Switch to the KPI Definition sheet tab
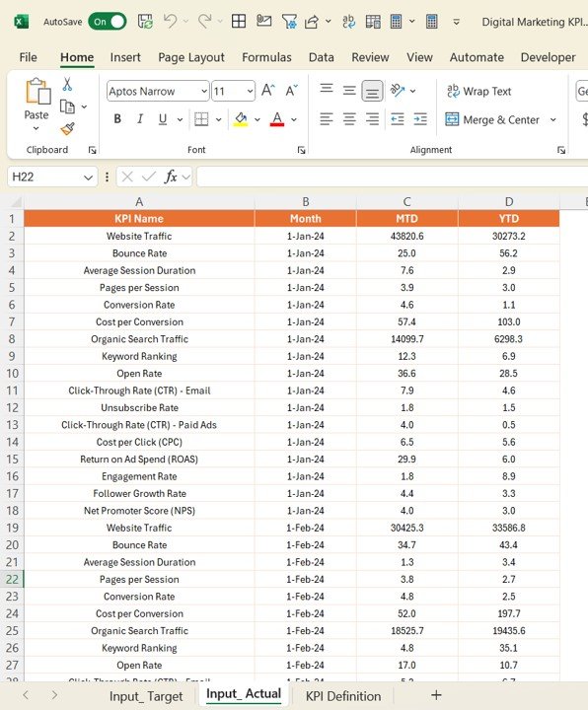This screenshot has height=710, width=588. point(343,696)
